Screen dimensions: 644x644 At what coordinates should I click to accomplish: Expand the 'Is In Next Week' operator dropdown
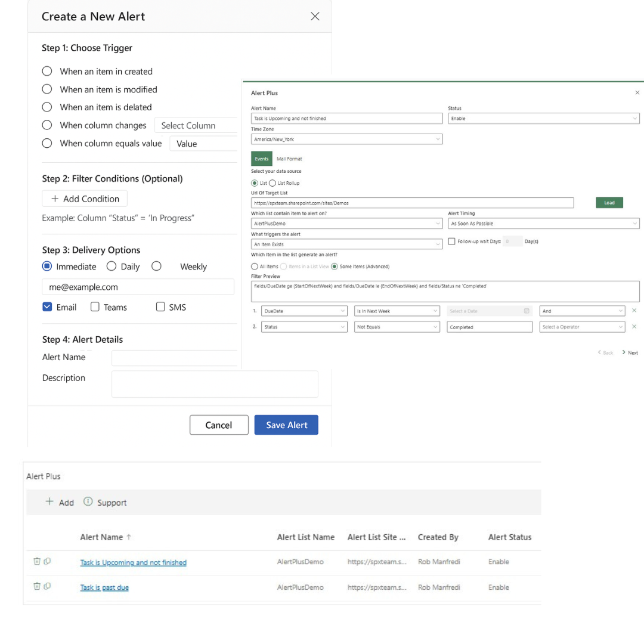pyautogui.click(x=435, y=311)
